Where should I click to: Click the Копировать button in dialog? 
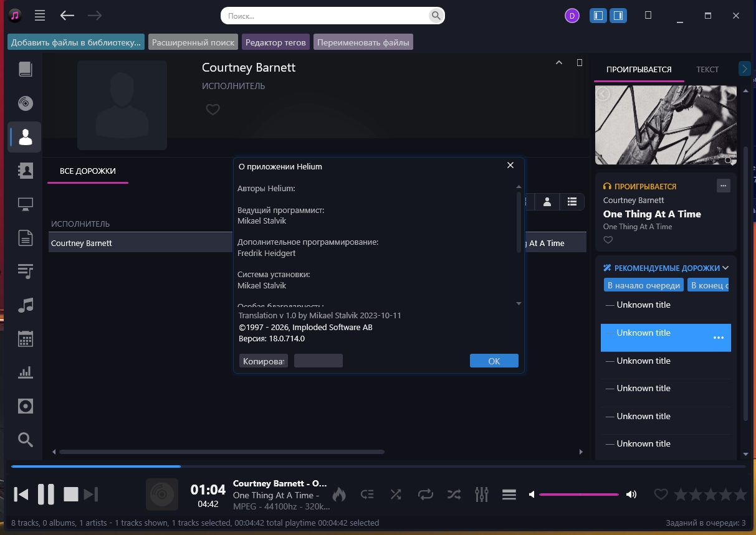pyautogui.click(x=264, y=361)
